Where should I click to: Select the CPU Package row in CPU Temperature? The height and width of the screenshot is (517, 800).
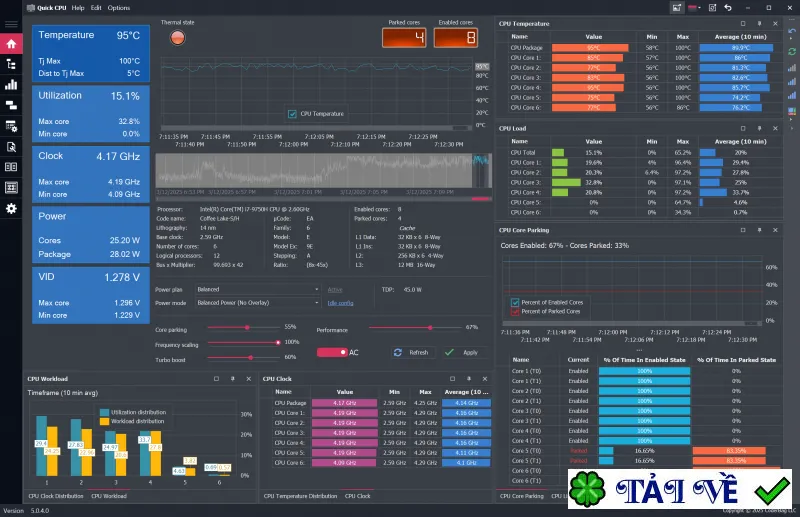644,47
